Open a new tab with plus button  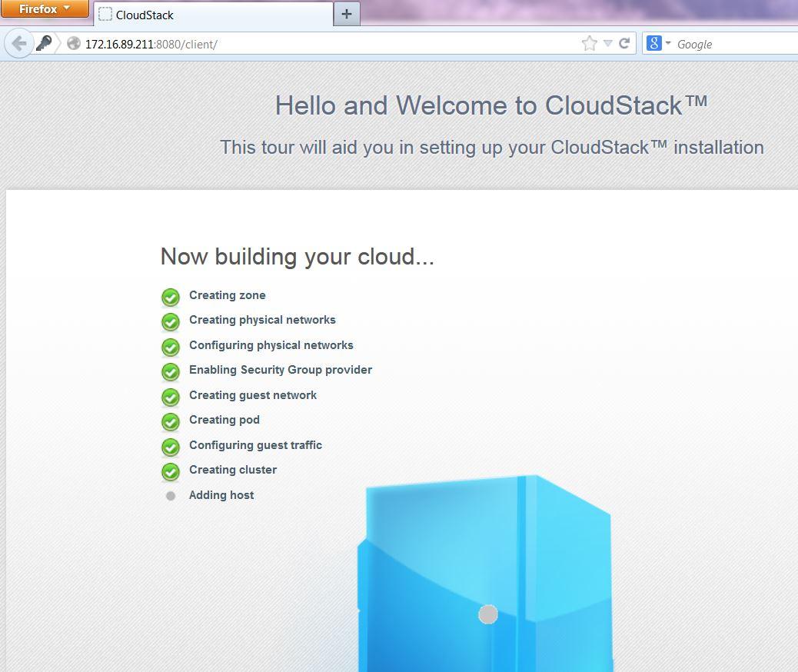347,15
